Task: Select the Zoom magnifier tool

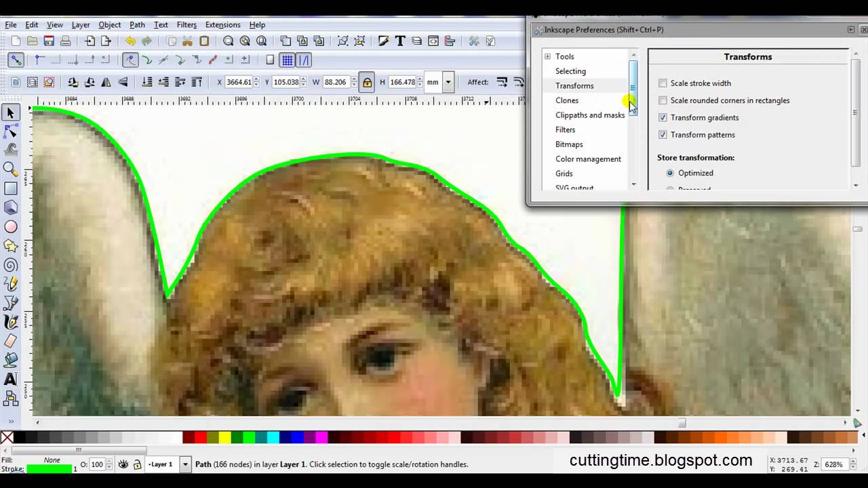Action: click(11, 169)
